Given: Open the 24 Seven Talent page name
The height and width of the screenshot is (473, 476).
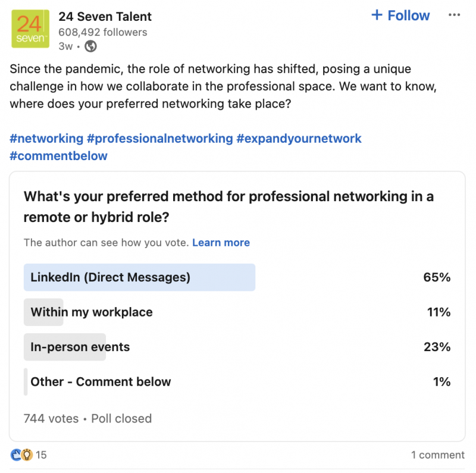Looking at the screenshot, I should click(105, 17).
